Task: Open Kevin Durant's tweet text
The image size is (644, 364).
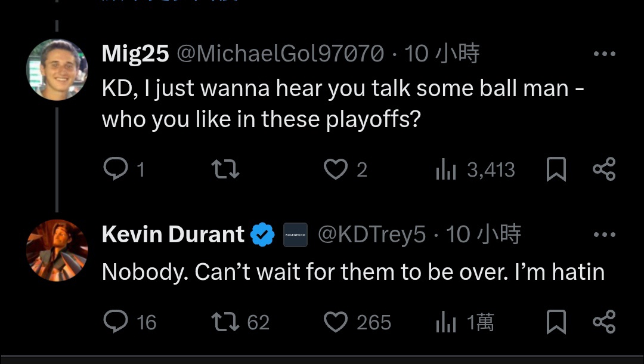Action: tap(353, 272)
